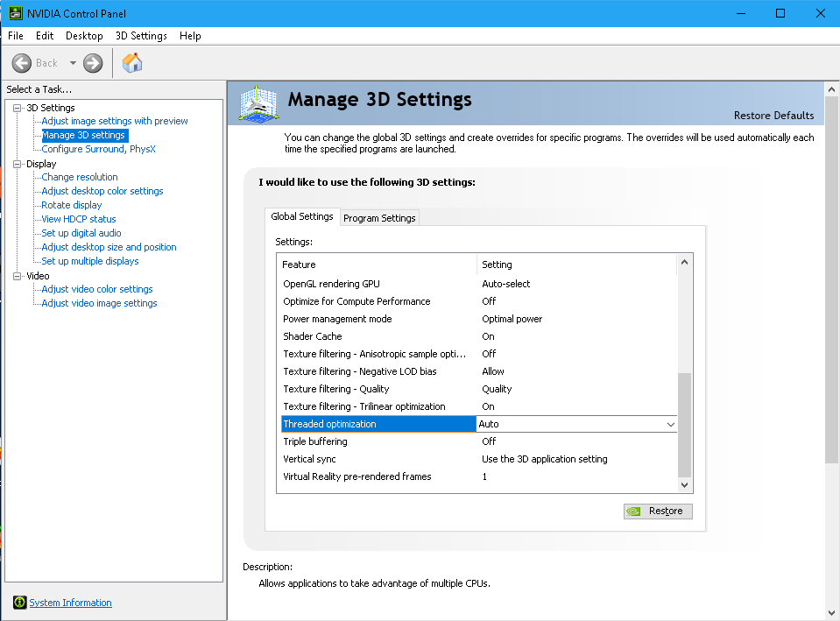Click main page scroll down arrow
This screenshot has width=840, height=621.
tap(831, 612)
